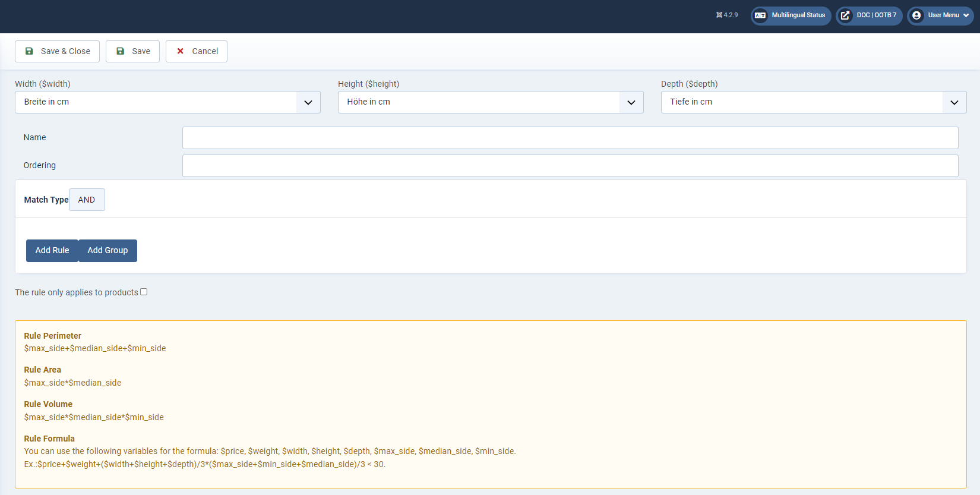Open the User Menu

coord(940,15)
